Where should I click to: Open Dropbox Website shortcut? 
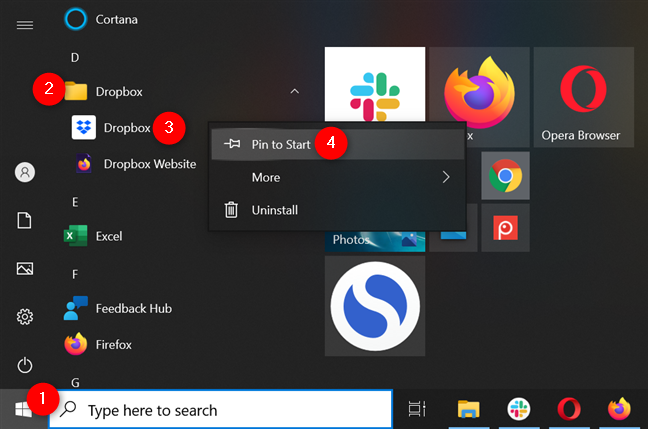pyautogui.click(x=136, y=164)
